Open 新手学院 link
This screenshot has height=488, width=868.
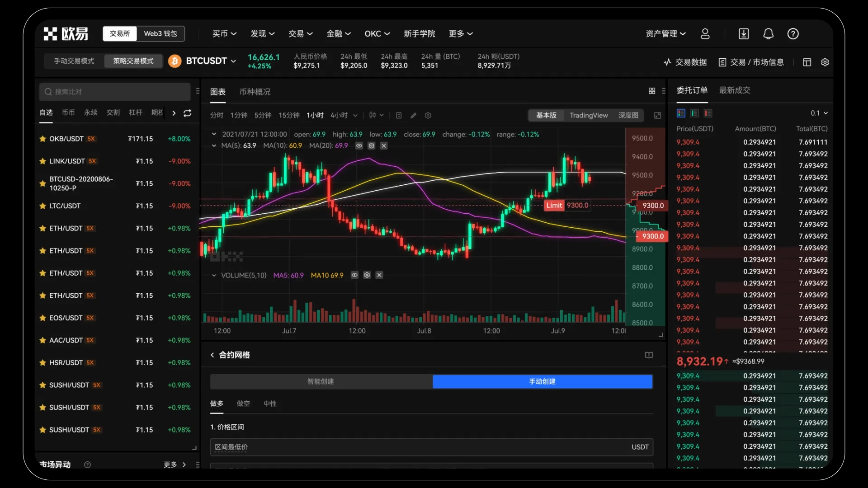(x=419, y=34)
